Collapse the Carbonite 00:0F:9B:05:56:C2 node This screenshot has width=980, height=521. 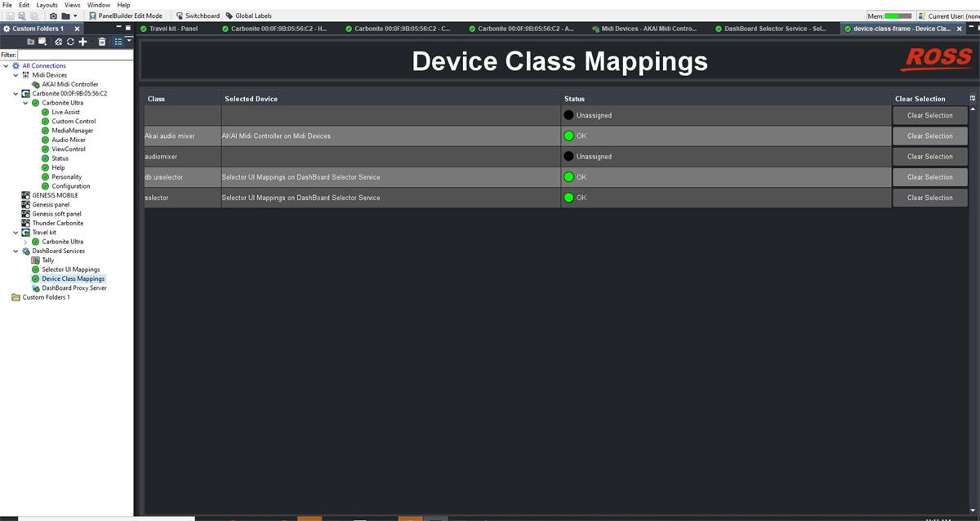[16, 94]
